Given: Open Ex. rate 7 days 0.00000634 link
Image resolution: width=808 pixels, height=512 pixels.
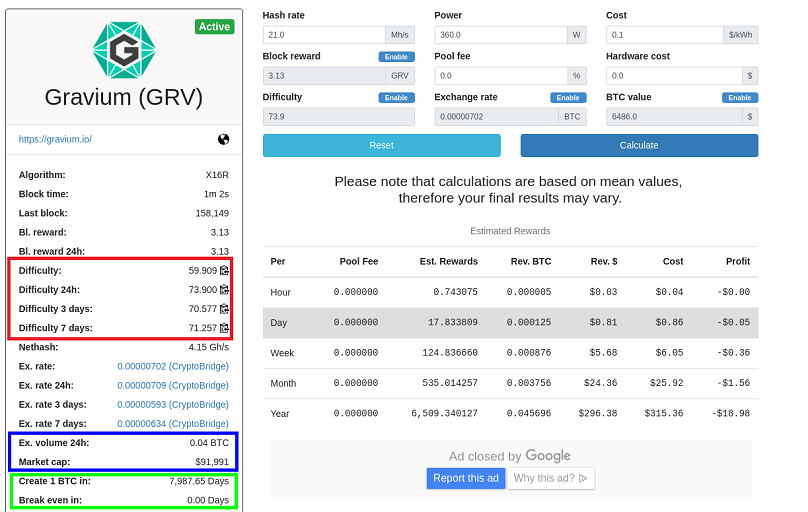Looking at the screenshot, I should click(173, 423).
